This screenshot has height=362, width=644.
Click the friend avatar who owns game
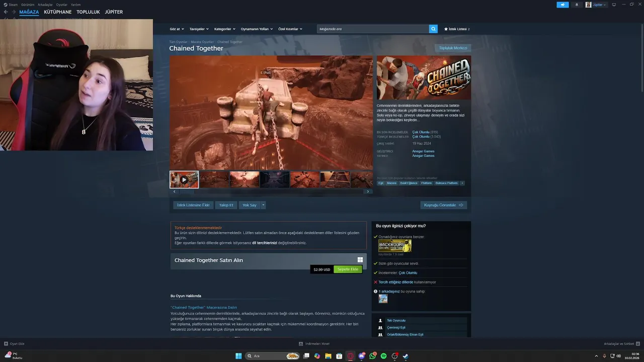383,299
